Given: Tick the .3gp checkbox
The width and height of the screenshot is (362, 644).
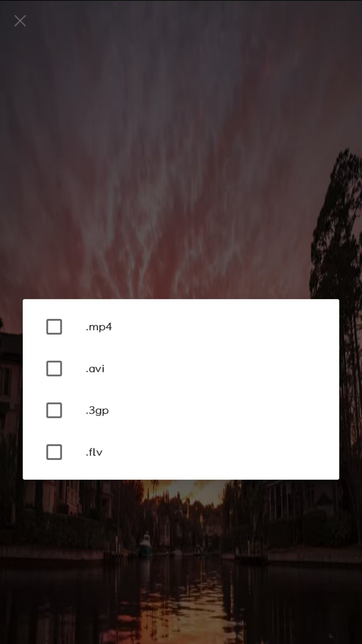Looking at the screenshot, I should pyautogui.click(x=54, y=410).
